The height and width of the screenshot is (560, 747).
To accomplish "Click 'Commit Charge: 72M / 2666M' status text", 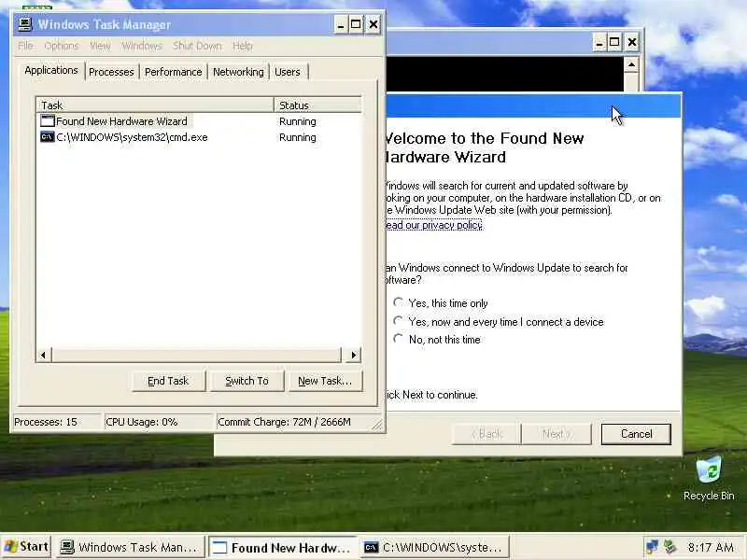I will click(285, 422).
